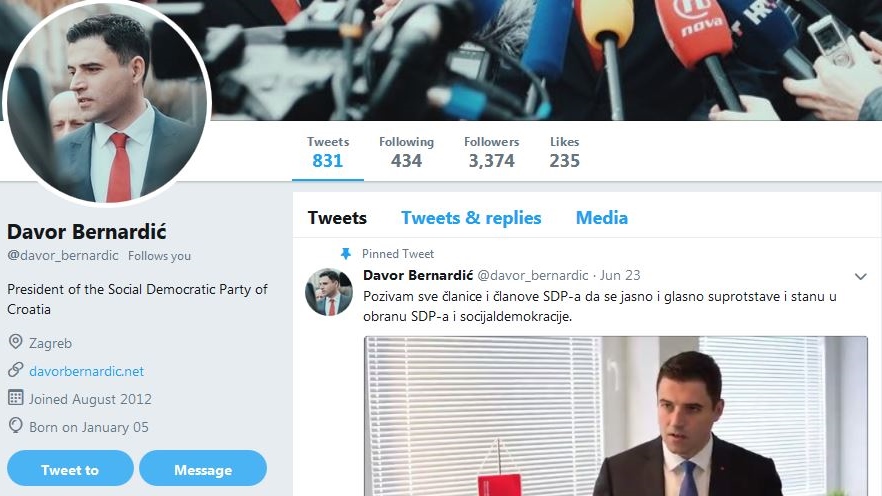This screenshot has height=496, width=882.
Task: Open the Jun 23 tweet timestamp
Action: [x=622, y=275]
